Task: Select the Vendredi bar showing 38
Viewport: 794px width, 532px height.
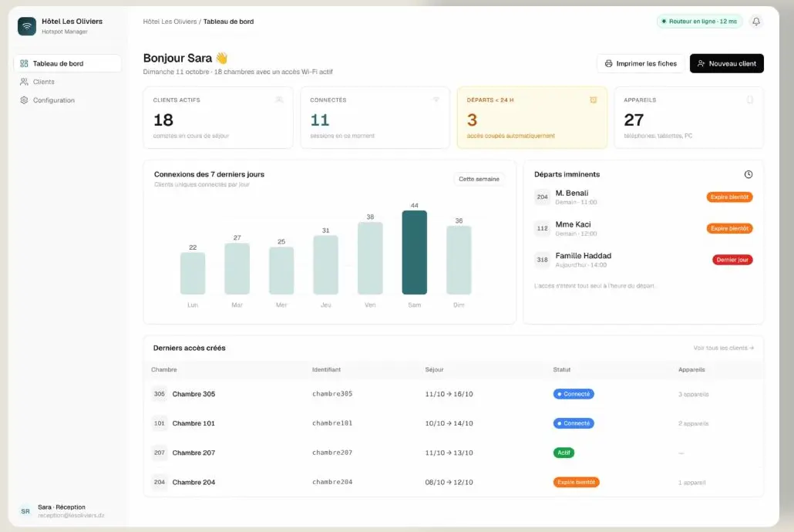Action: click(x=370, y=258)
